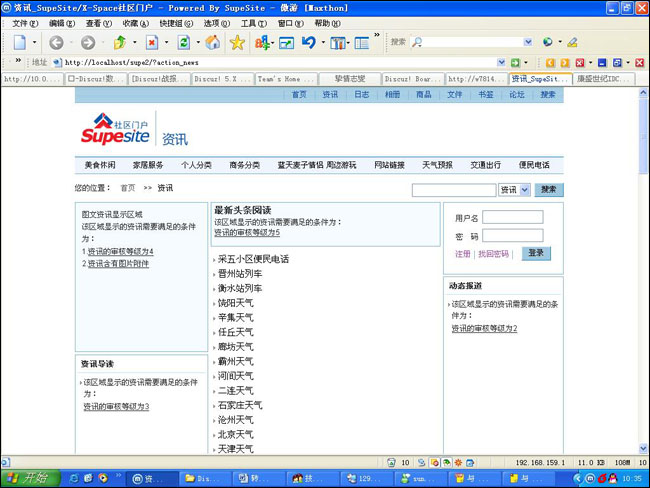Open the 工具(T) menu
This screenshot has width=650, height=488.
254,24
